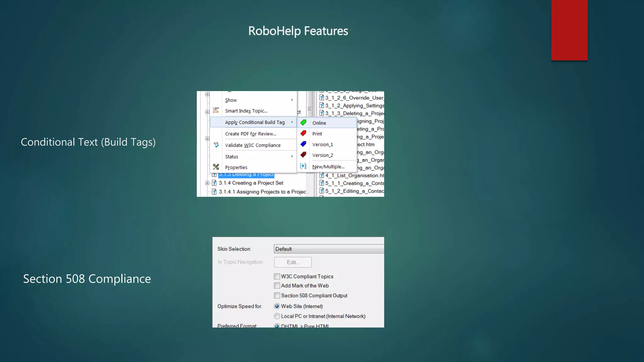
Task: Click the In Topic Navigation Edit... button
Action: 293,262
